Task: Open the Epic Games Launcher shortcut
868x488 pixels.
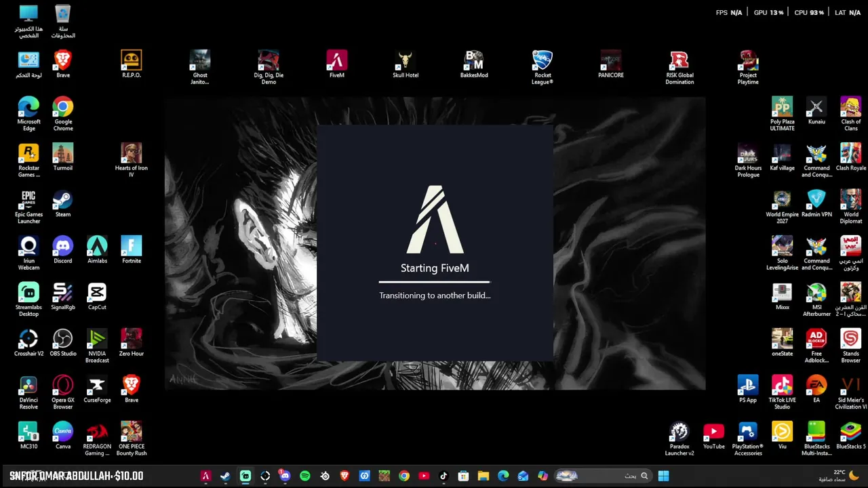Action: click(x=28, y=207)
